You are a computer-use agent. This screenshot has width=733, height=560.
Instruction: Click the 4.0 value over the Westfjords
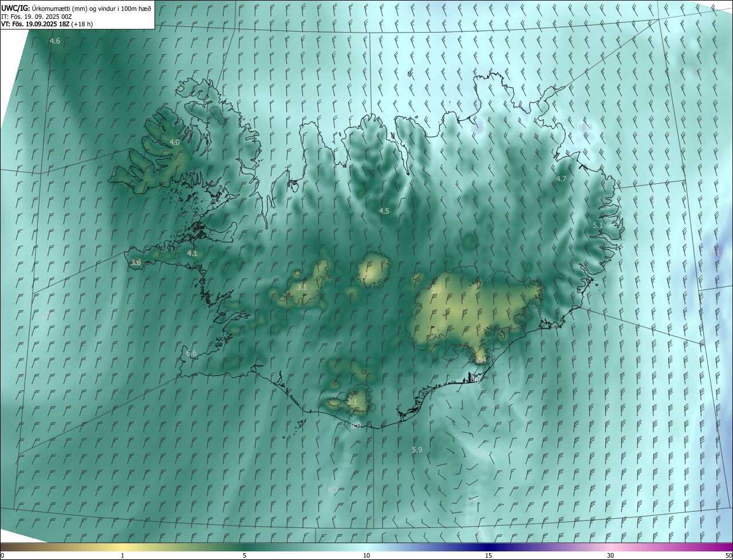pos(175,142)
